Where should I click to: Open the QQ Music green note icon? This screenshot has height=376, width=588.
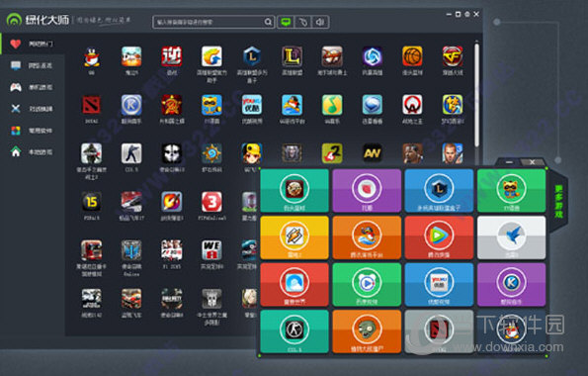332,105
